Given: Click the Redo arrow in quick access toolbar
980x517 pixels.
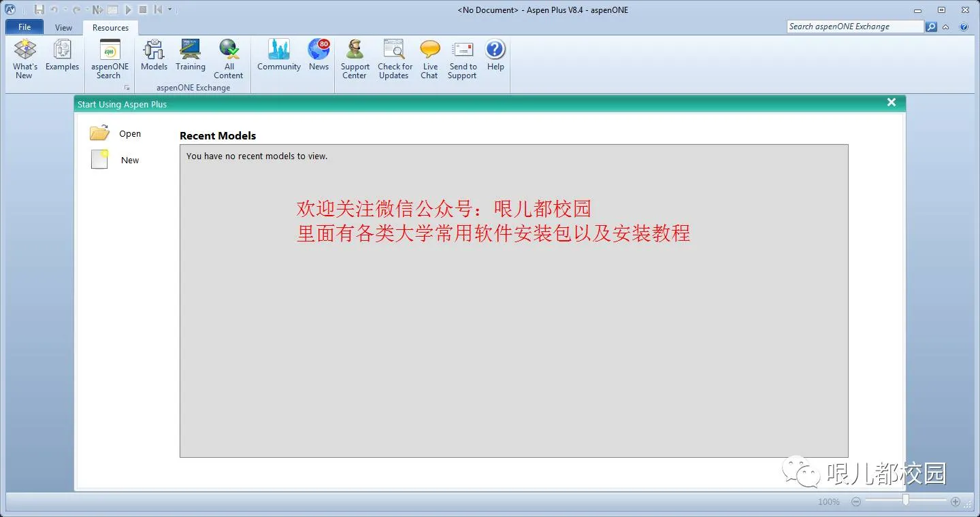Looking at the screenshot, I should point(76,10).
